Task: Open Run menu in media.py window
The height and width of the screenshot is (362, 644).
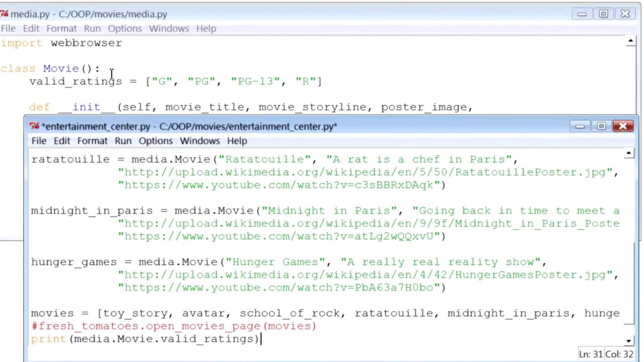Action: click(x=92, y=28)
